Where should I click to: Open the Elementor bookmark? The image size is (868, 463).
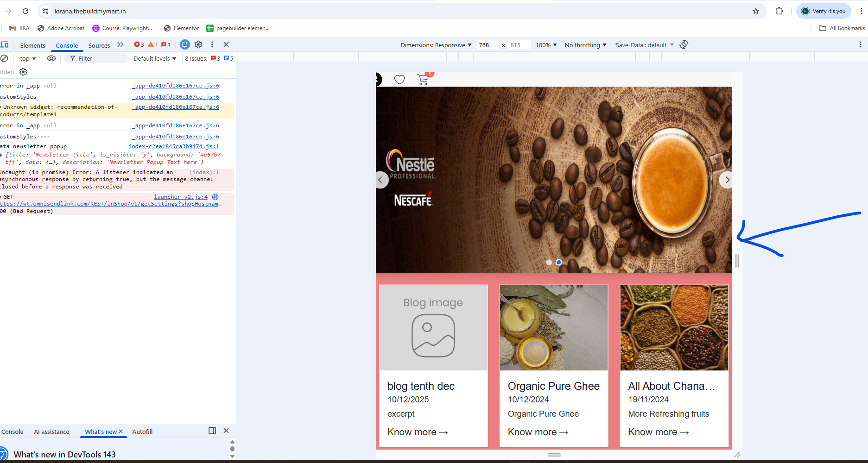(182, 28)
